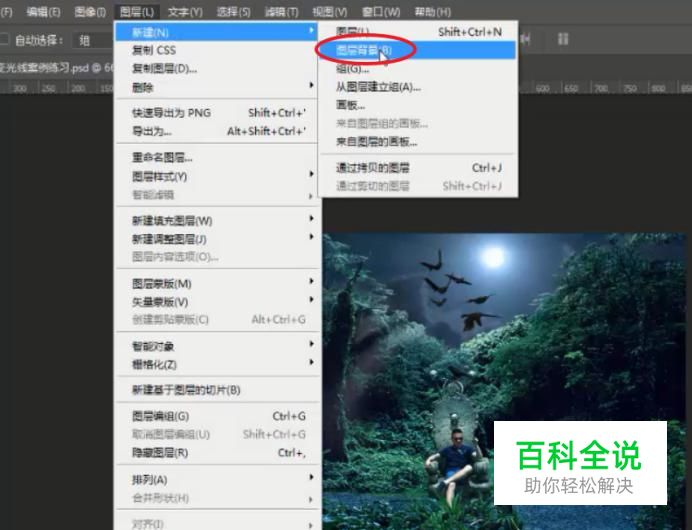
Task: Choose 复制图层(D)... menu entry
Action: [216, 69]
